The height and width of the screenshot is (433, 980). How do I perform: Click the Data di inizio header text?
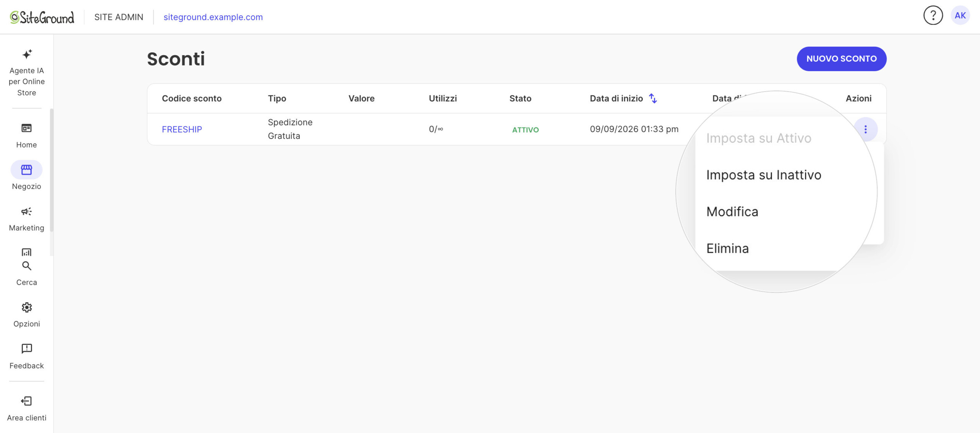[616, 98]
